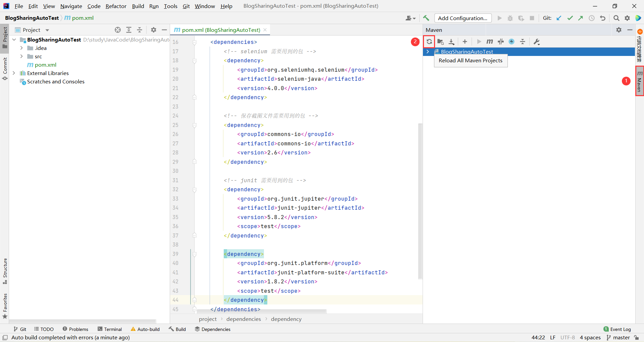Image resolution: width=644 pixels, height=342 pixels.
Task: Open IDE settings gear in toolbar
Action: click(627, 18)
